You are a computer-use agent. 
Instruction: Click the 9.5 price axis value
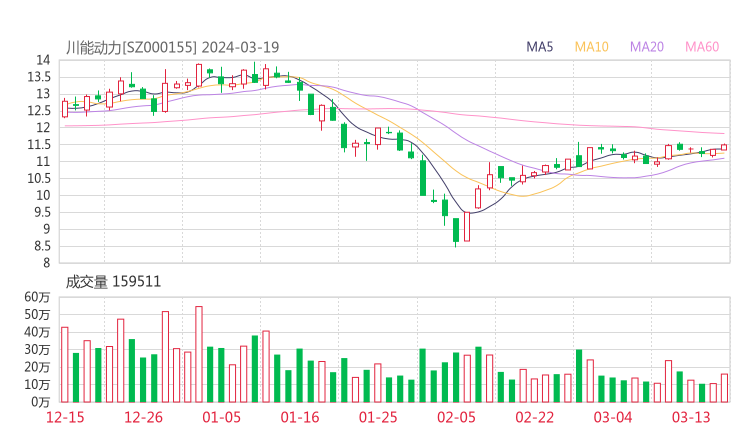[43, 212]
